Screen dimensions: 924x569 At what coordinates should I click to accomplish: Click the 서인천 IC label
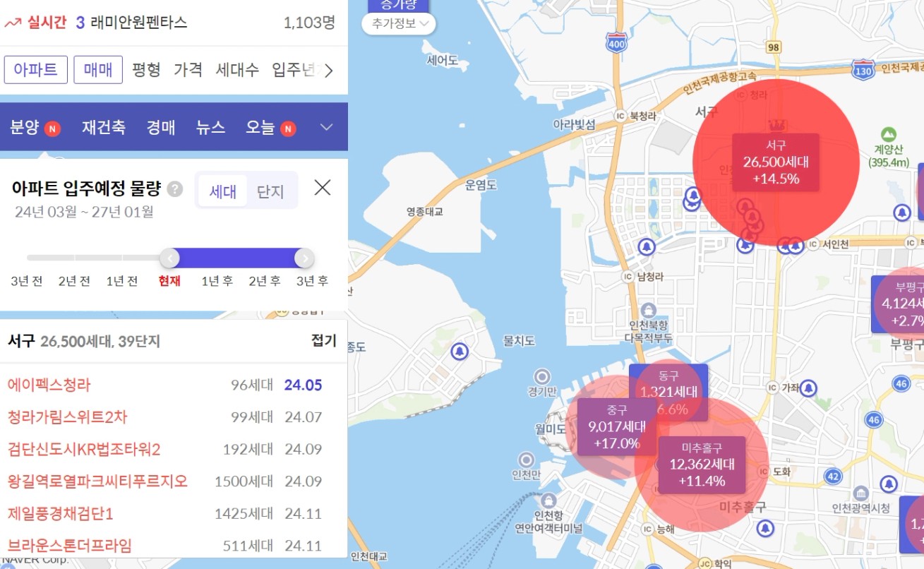pos(829,244)
